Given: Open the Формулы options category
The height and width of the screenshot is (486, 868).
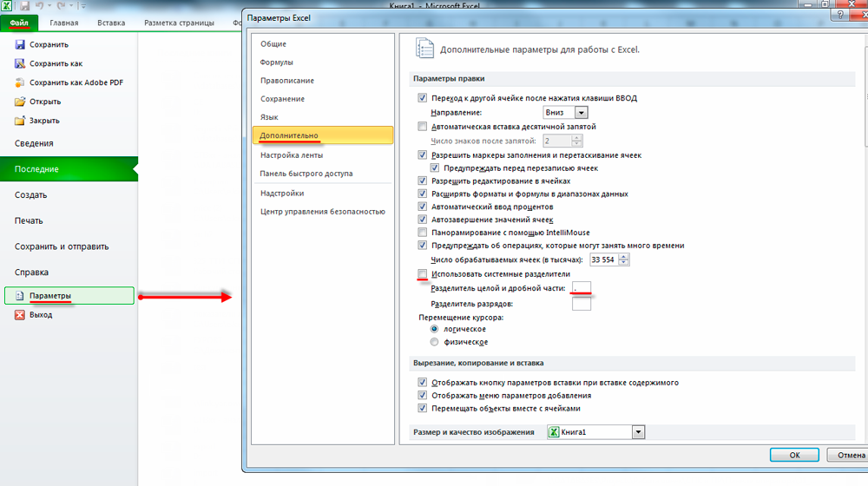Looking at the screenshot, I should point(276,62).
